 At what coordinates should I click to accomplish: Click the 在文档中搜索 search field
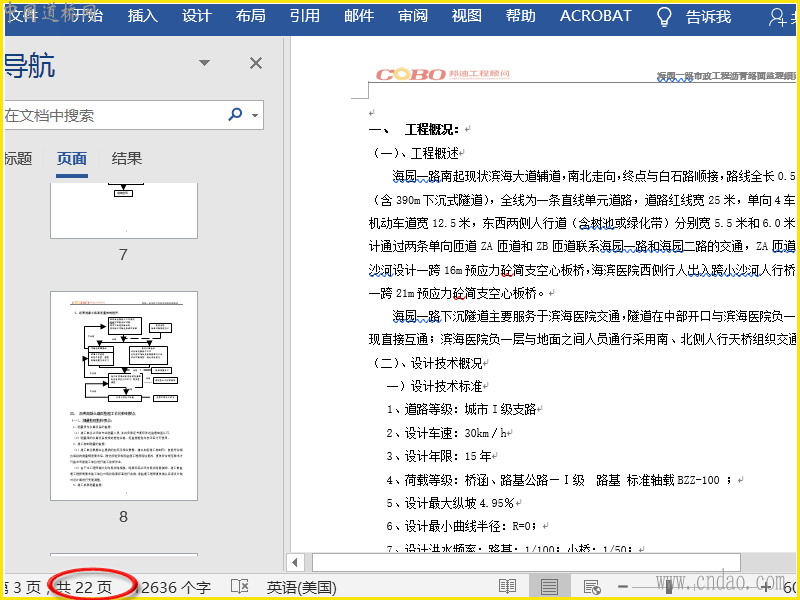coord(115,115)
